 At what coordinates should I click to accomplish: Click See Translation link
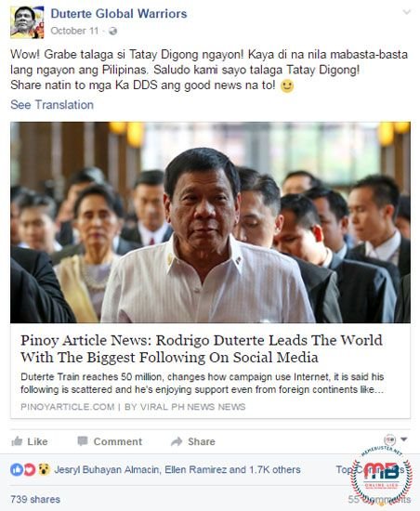(52, 105)
